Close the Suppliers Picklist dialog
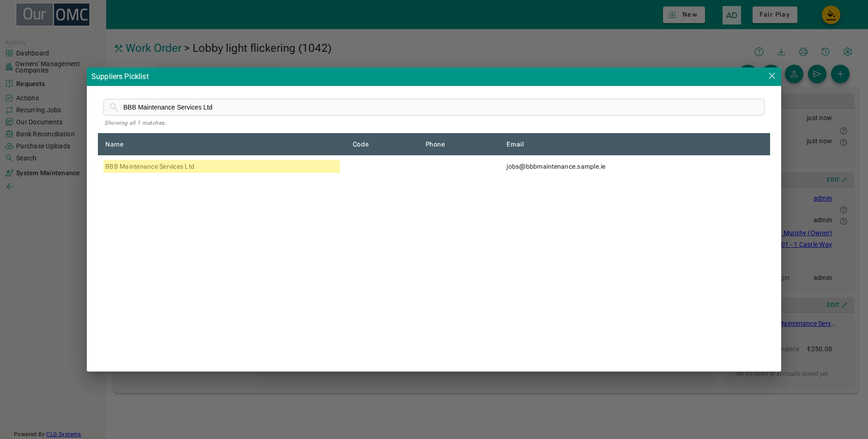Screen dimensions: 868x439 click(772, 76)
